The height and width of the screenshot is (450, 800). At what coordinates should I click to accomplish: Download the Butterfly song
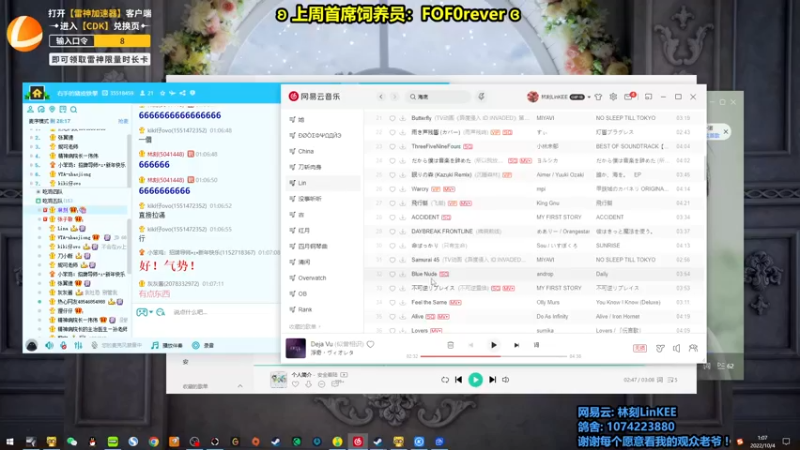pyautogui.click(x=403, y=118)
